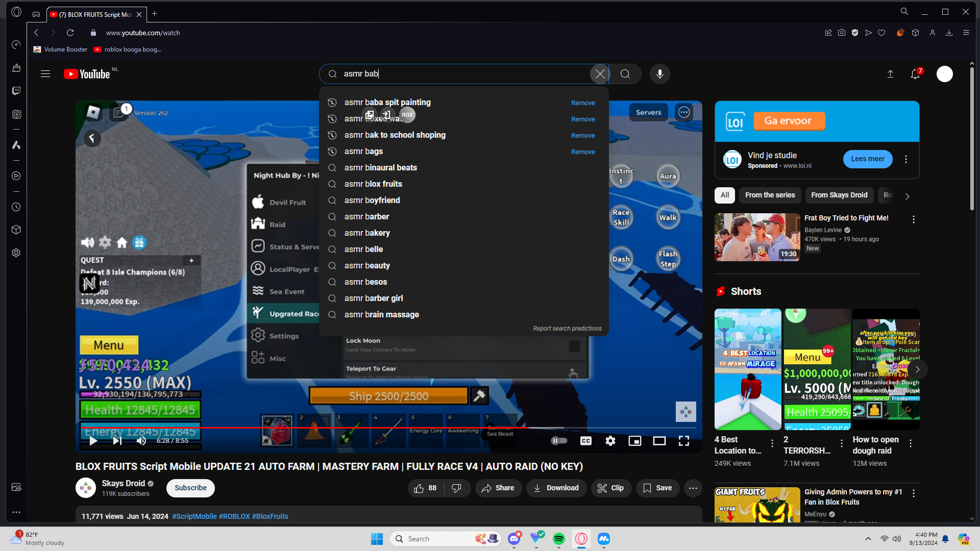Dislike the video

coord(457,488)
